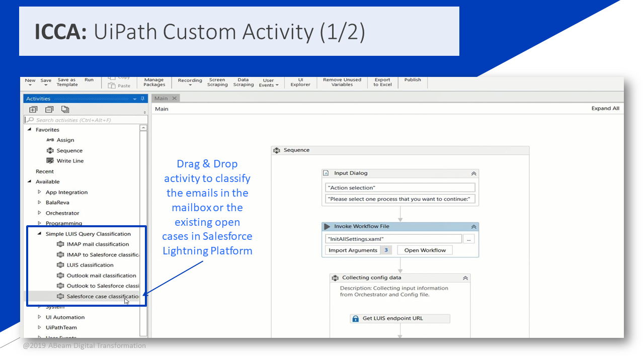
Task: Click the Input Dialog activity icon
Action: [326, 173]
